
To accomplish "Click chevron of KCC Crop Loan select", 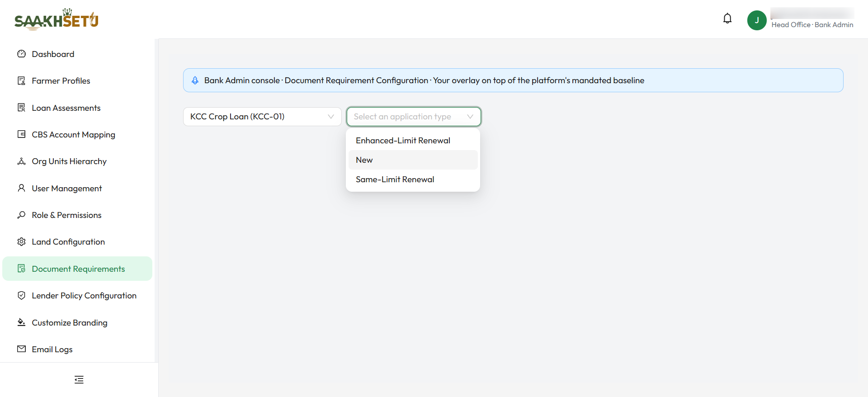I will coord(331,117).
